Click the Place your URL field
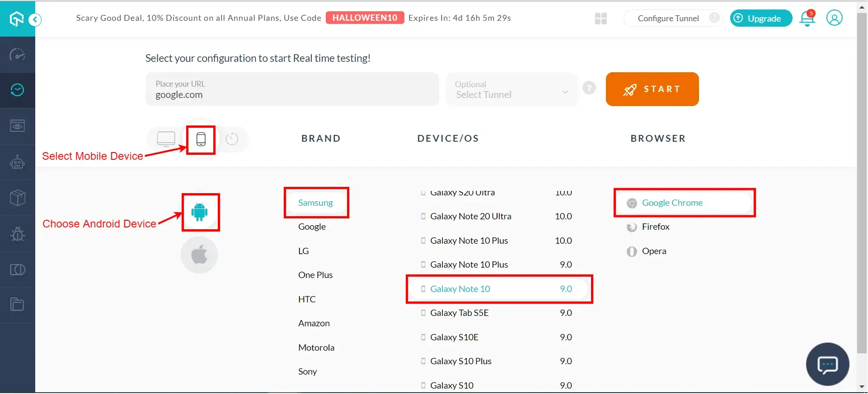 [x=292, y=90]
